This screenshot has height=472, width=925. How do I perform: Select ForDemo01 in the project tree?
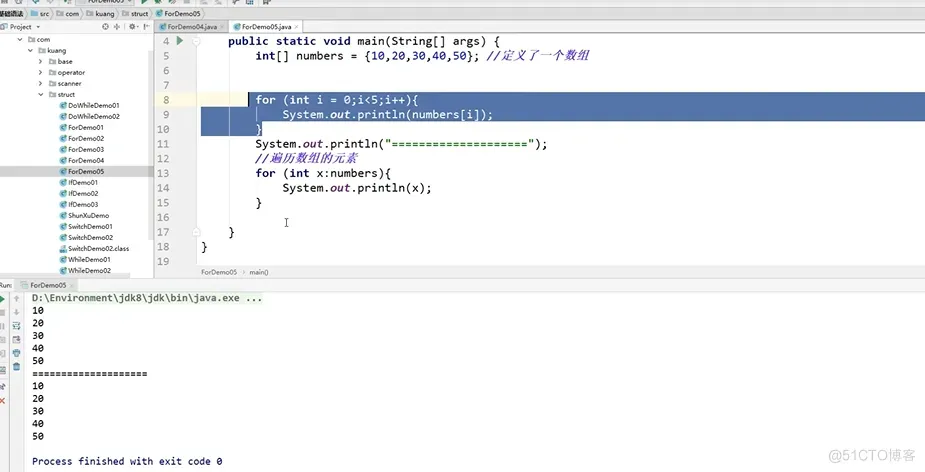[81, 127]
